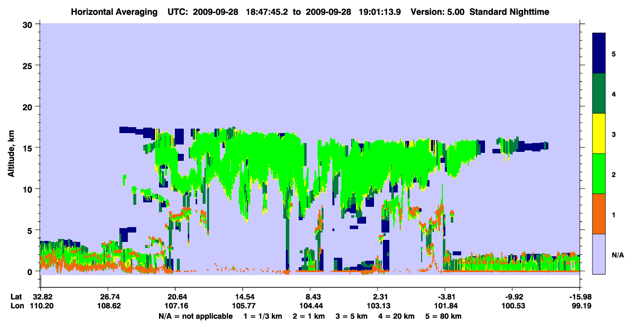Click 'N/A = not applicable' legend note
Screen dimensions: 644x330
click(x=195, y=316)
